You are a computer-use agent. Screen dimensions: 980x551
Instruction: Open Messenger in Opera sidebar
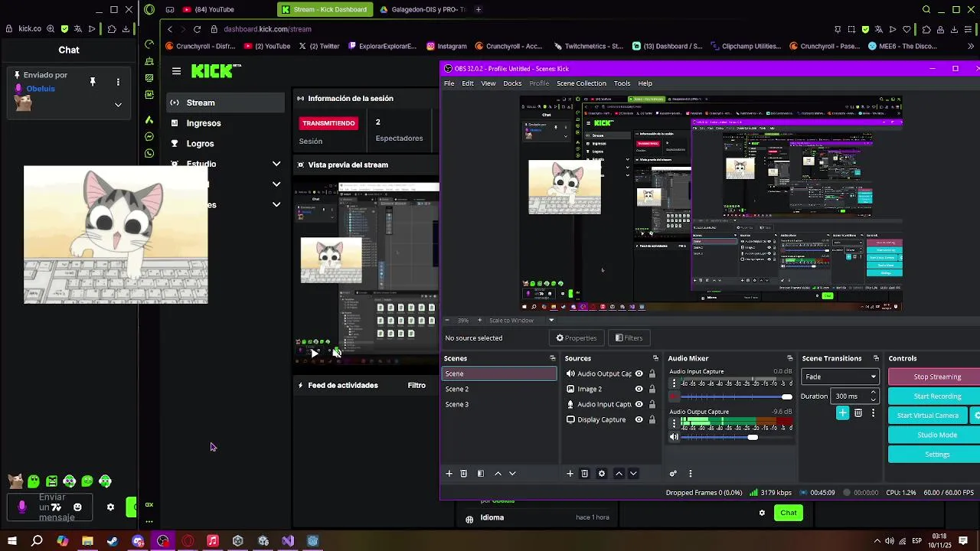[149, 137]
